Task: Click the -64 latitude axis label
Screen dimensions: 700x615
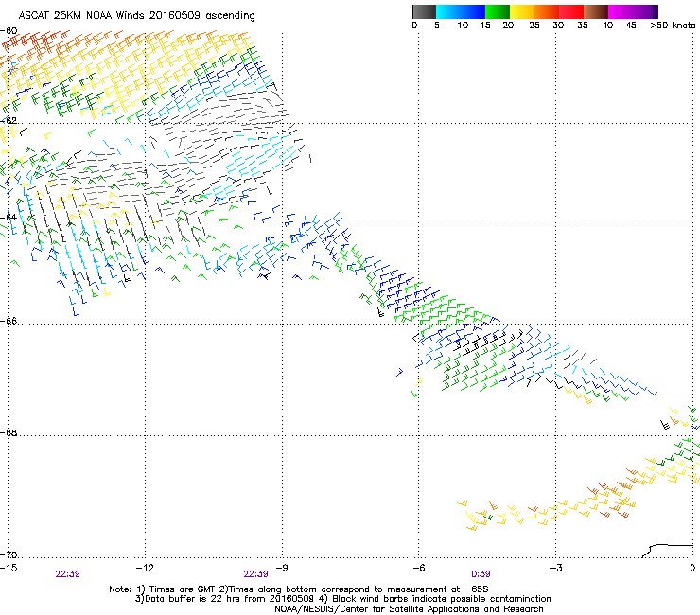Action: pyautogui.click(x=9, y=217)
